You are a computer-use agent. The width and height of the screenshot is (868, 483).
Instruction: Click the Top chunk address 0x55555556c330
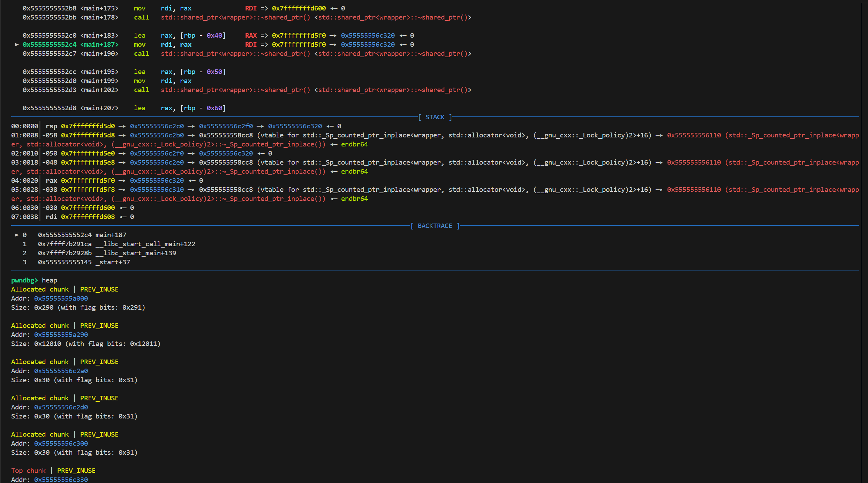click(x=61, y=480)
